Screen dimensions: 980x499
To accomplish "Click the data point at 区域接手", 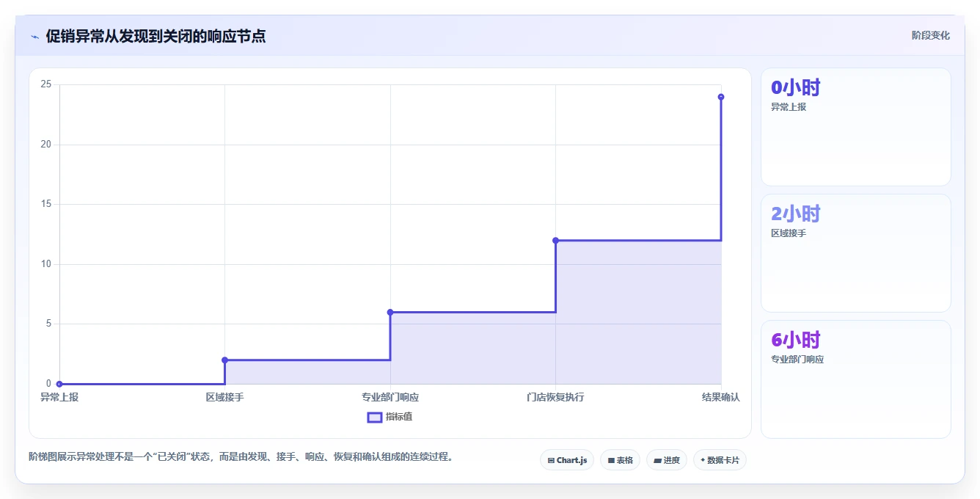I will coord(224,360).
